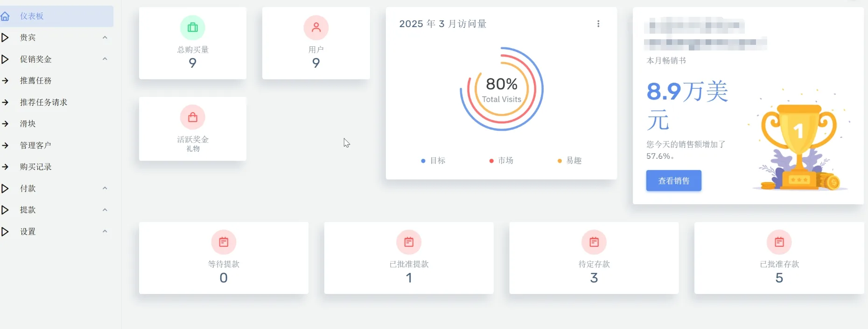The width and height of the screenshot is (868, 329).
Task: Open the visit chart options menu
Action: (598, 24)
